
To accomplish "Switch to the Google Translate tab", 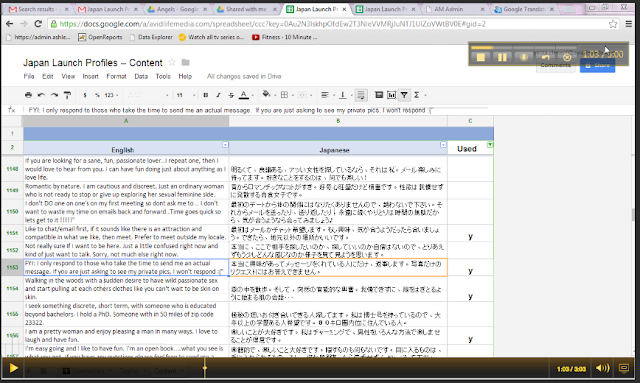I will (524, 9).
